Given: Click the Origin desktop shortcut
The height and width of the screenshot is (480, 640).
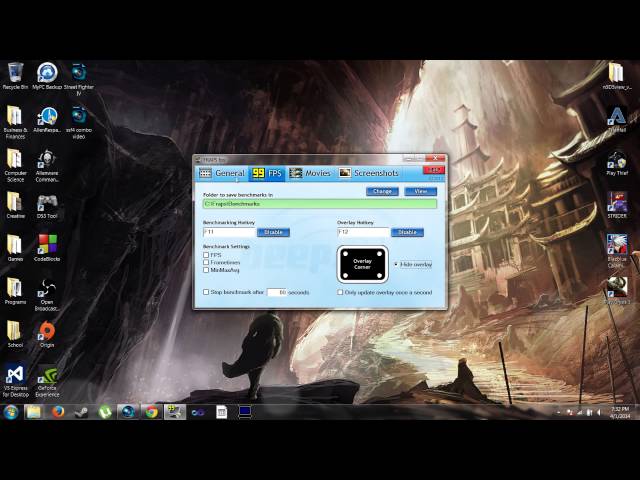Looking at the screenshot, I should 47,334.
